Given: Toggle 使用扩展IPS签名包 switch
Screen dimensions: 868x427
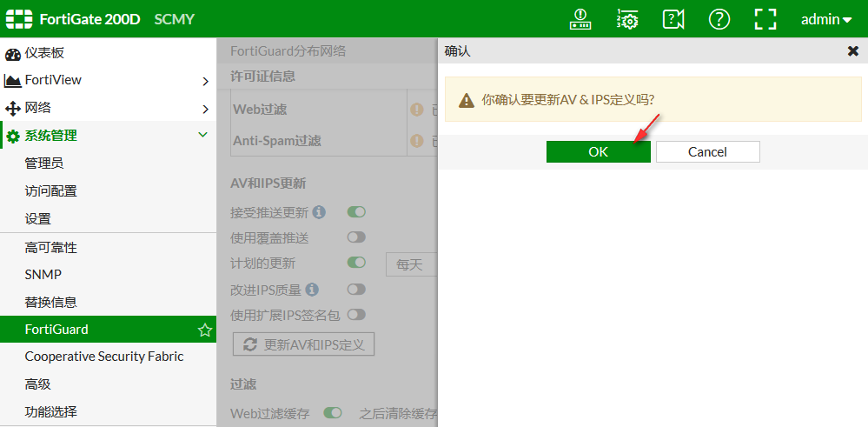Looking at the screenshot, I should coord(356,315).
